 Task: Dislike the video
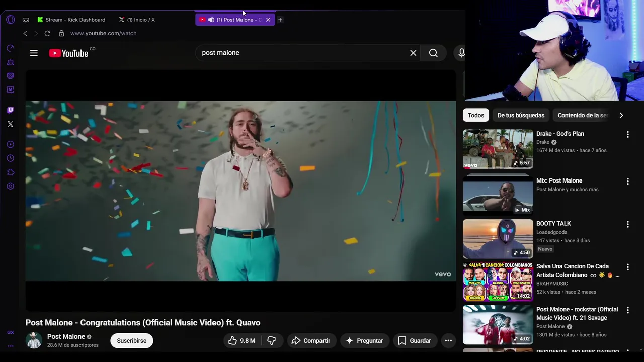(272, 341)
